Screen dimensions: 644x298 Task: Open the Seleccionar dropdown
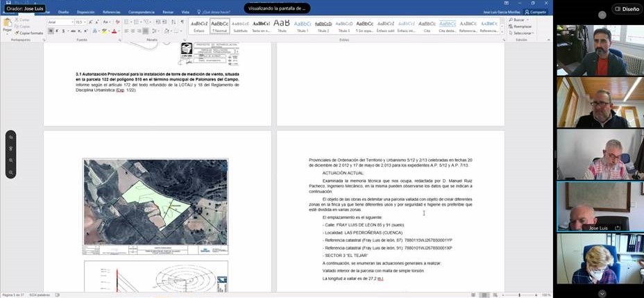[x=521, y=33]
